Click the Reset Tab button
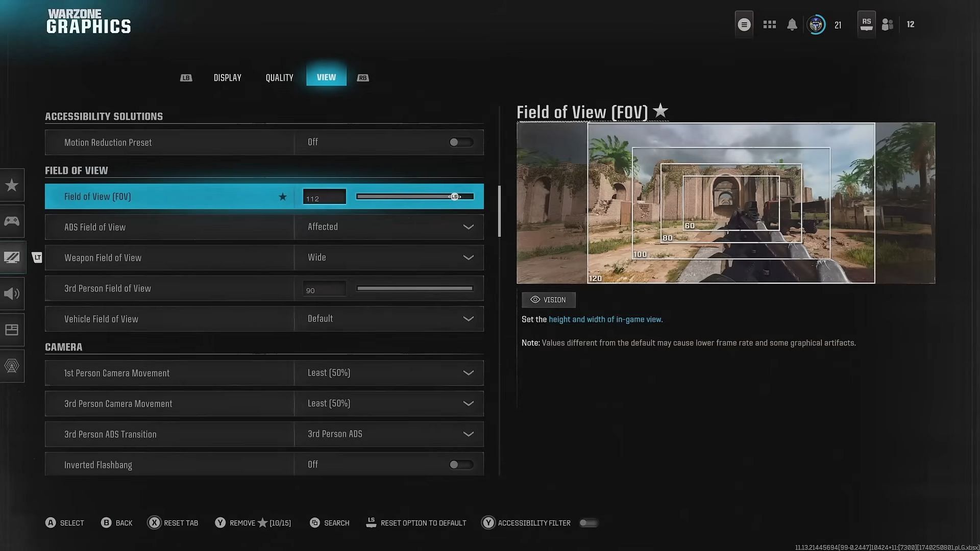 pos(173,523)
